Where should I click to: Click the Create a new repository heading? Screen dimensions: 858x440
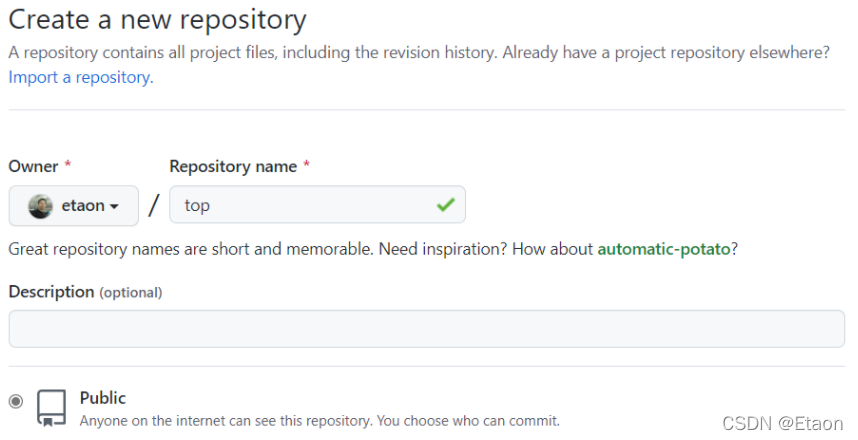click(158, 19)
